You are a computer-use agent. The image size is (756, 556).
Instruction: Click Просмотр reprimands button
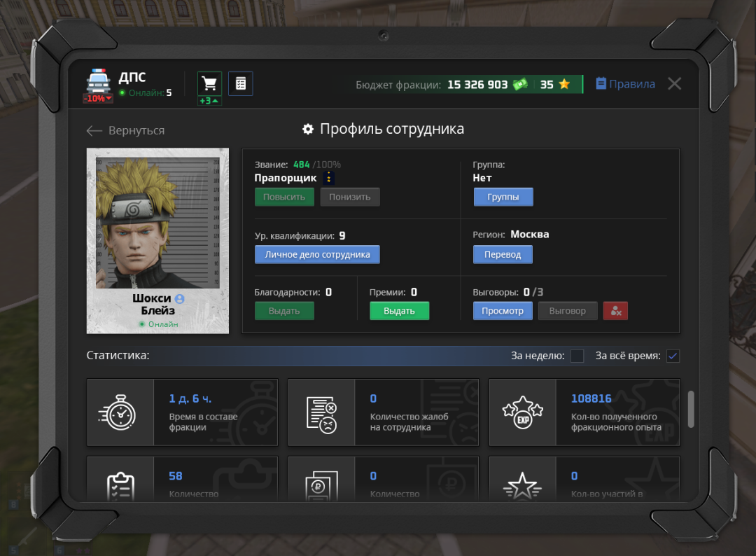point(503,311)
